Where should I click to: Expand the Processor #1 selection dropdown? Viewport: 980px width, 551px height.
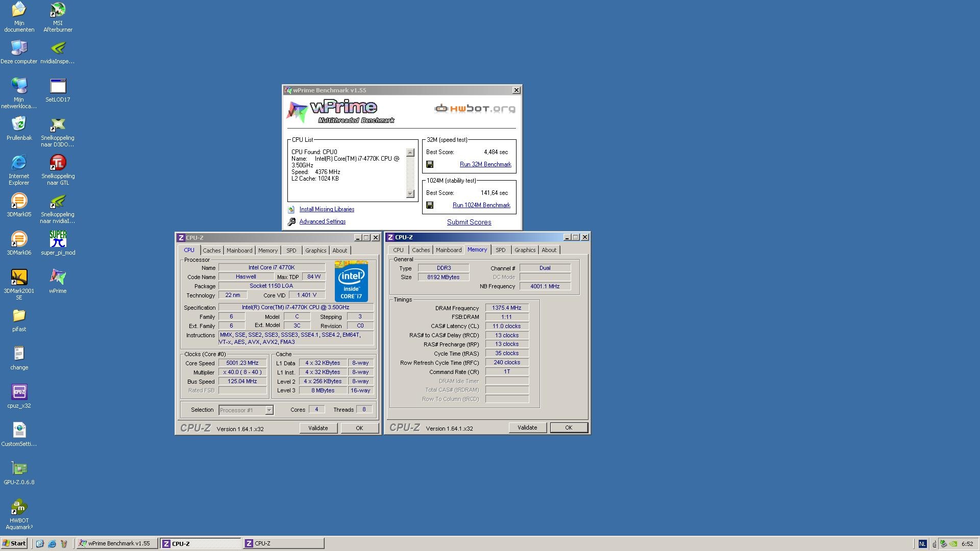(x=269, y=410)
